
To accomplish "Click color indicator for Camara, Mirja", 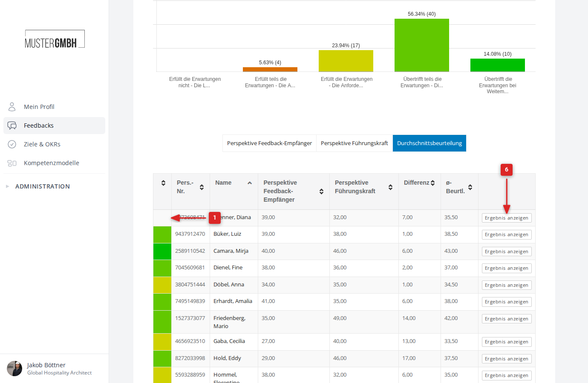I will click(162, 252).
